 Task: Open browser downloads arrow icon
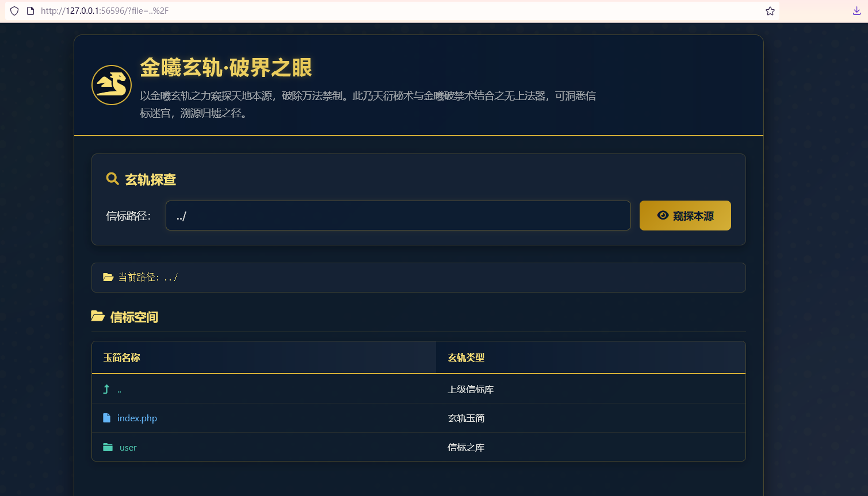coord(856,11)
